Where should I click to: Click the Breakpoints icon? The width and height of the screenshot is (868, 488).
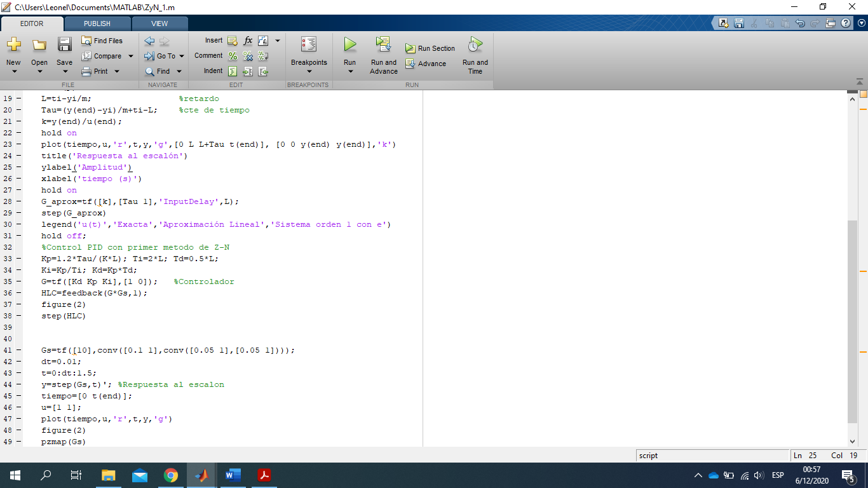pyautogui.click(x=309, y=44)
